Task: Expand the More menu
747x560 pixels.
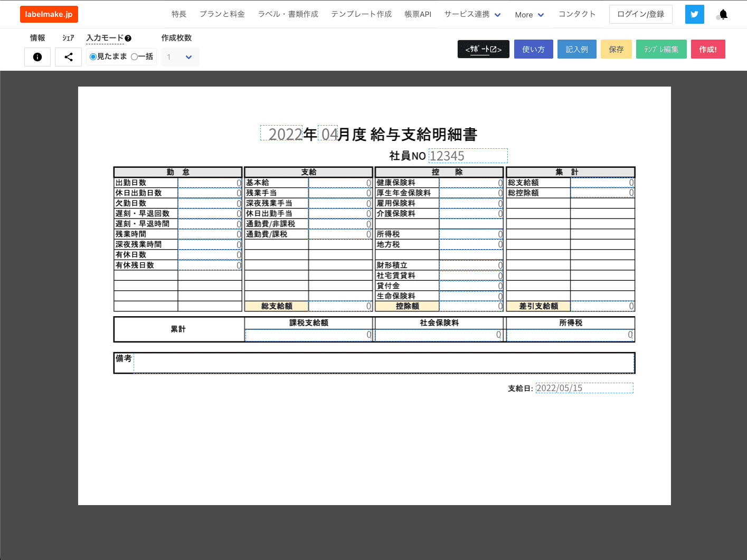Action: 529,15
